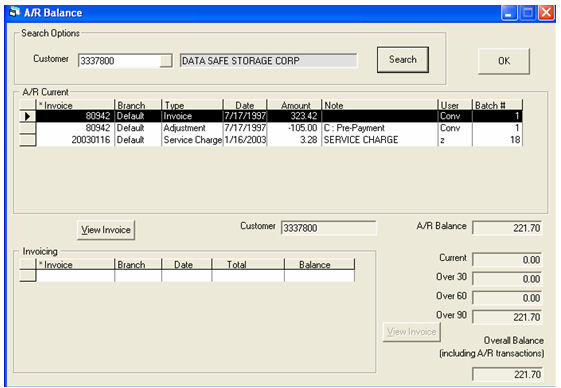Click the -105.00 amount cell

pos(294,128)
